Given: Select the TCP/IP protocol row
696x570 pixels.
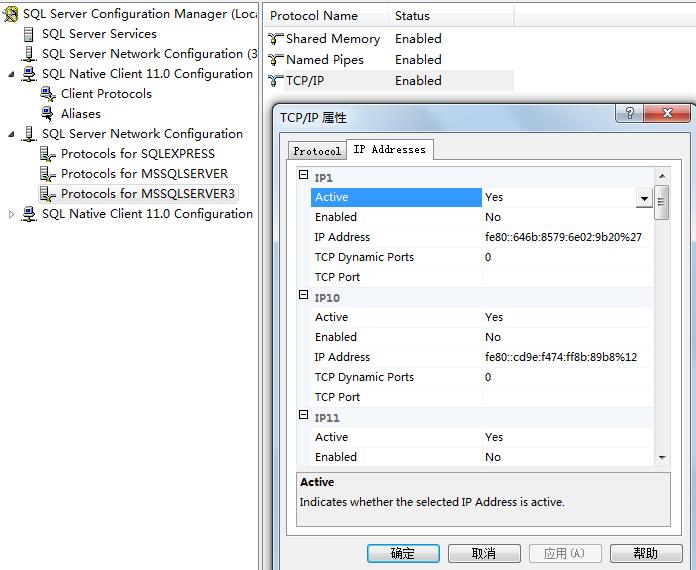Looking at the screenshot, I should coord(391,80).
